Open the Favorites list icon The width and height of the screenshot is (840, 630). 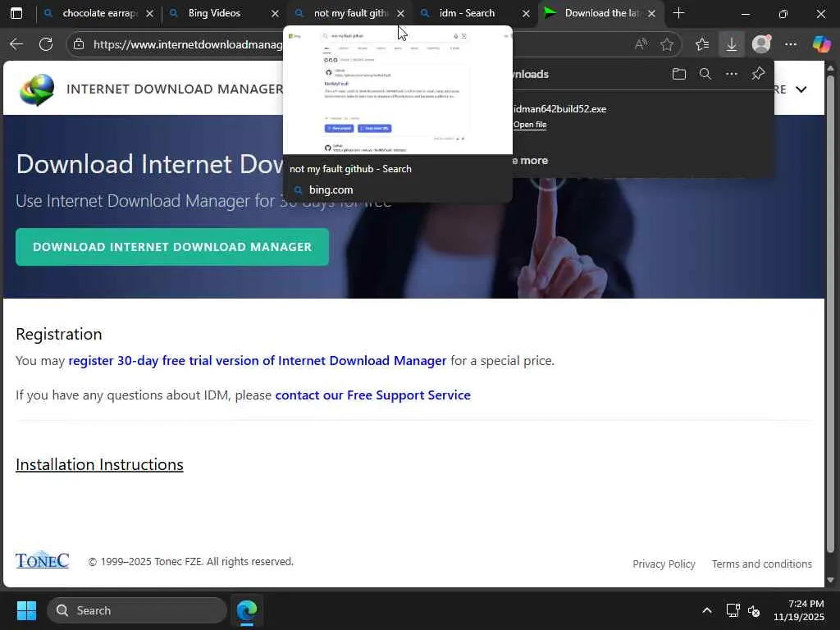pos(702,44)
